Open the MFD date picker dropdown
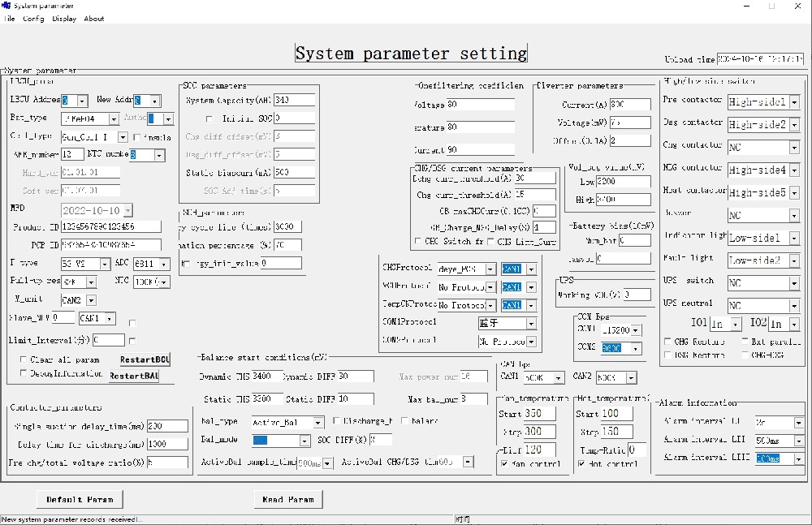This screenshot has height=525, width=812. (x=128, y=210)
